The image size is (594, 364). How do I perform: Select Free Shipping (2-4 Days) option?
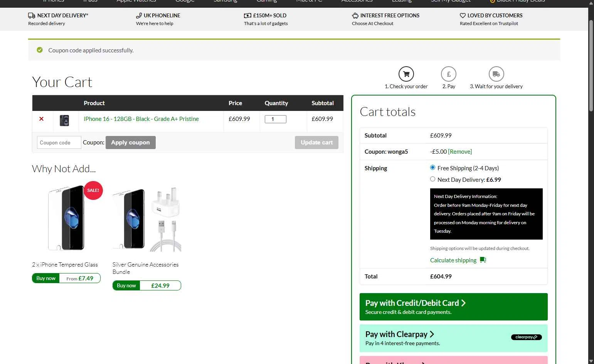pos(432,168)
